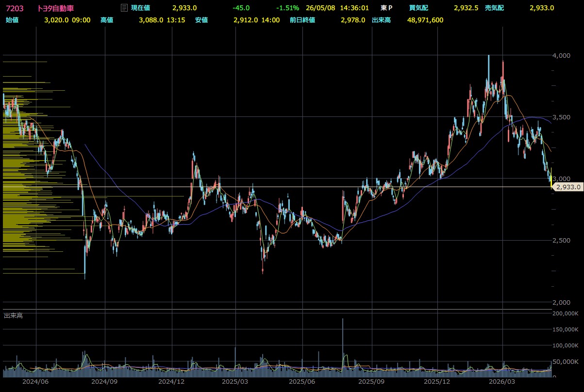This screenshot has height=392, width=584.
Task: Click the 前日終値 value 2,978.0
Action: (x=353, y=20)
